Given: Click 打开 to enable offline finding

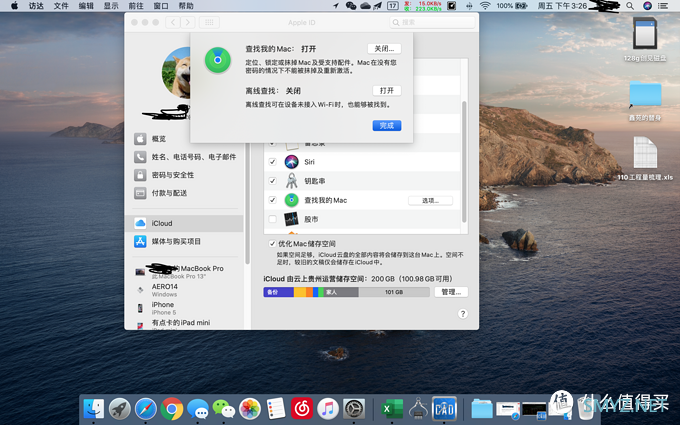Looking at the screenshot, I should 387,91.
